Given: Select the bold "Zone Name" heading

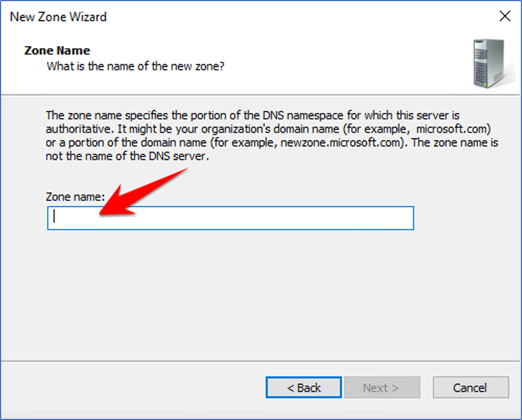Looking at the screenshot, I should 57,50.
